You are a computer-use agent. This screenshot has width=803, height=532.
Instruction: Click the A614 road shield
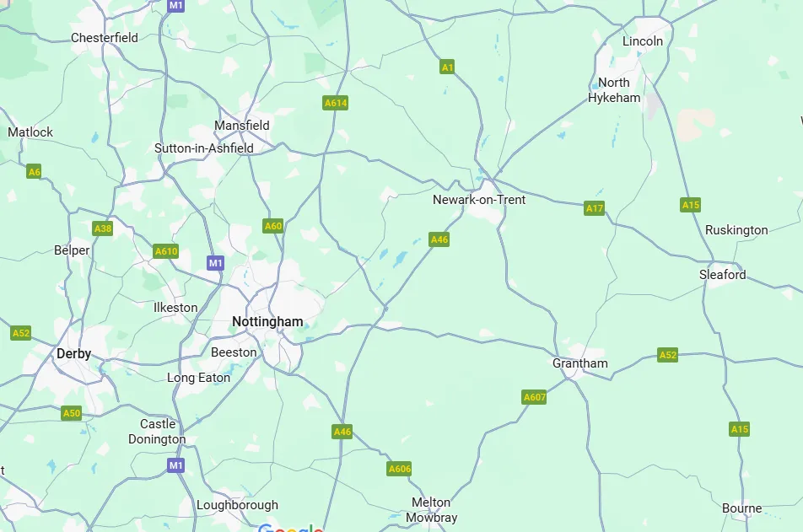[336, 103]
